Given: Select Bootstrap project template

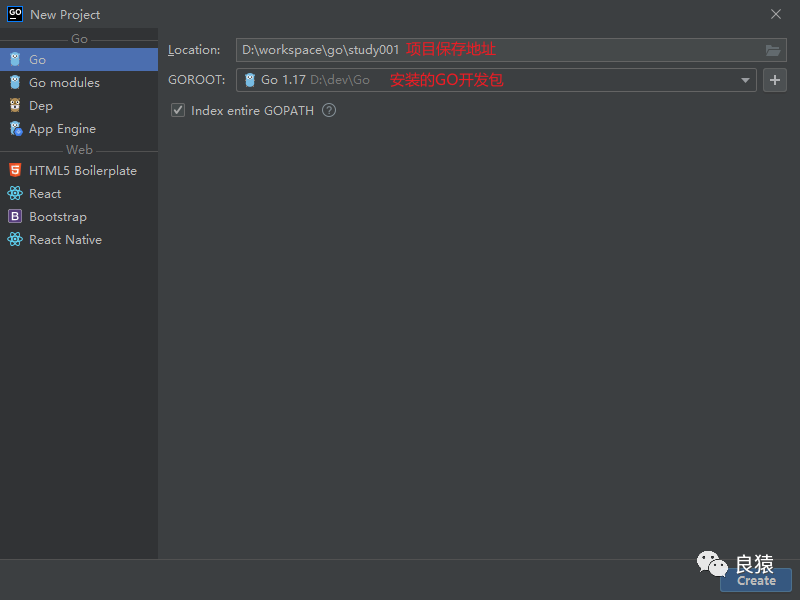Looking at the screenshot, I should [79, 216].
